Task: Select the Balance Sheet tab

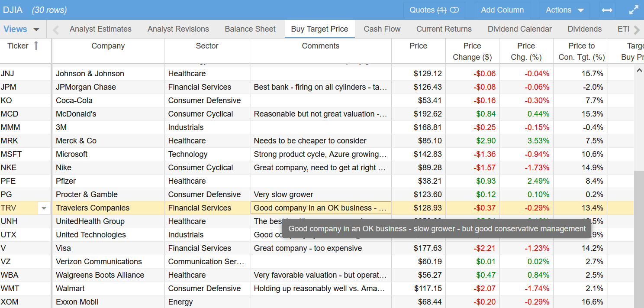Action: (x=250, y=29)
